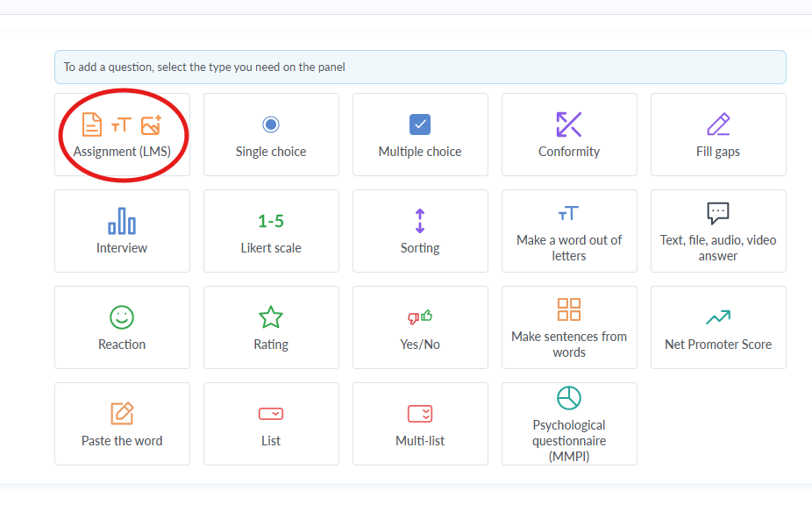Choose the List dropdown question type
This screenshot has width=812, height=519.
click(x=271, y=424)
